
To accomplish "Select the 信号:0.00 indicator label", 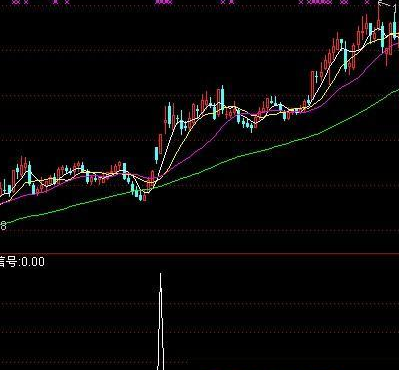I will [x=22, y=262].
